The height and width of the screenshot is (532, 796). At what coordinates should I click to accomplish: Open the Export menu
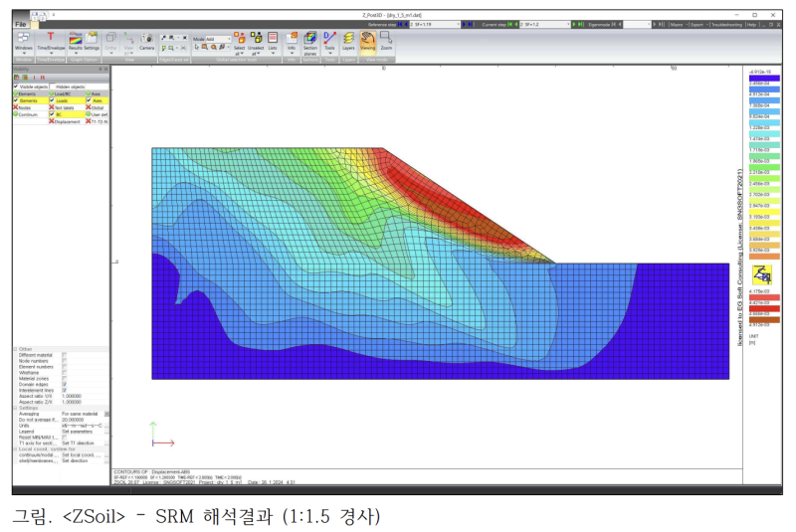click(697, 24)
